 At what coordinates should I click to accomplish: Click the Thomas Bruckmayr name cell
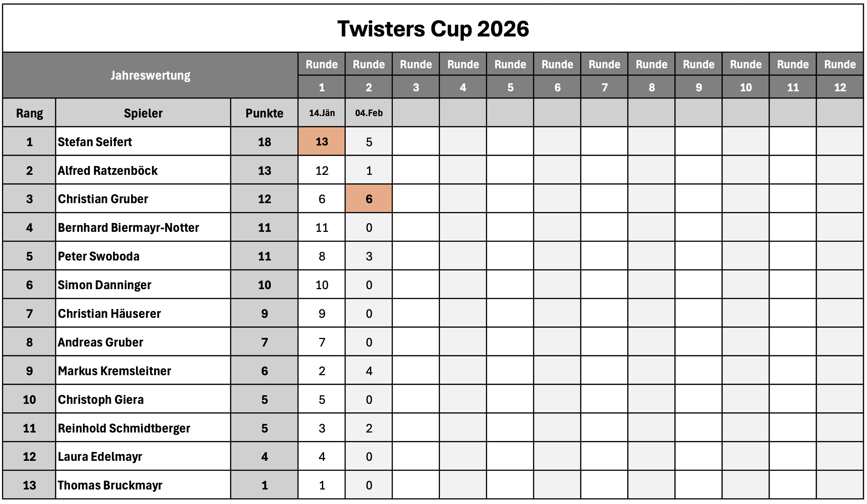coord(110,485)
